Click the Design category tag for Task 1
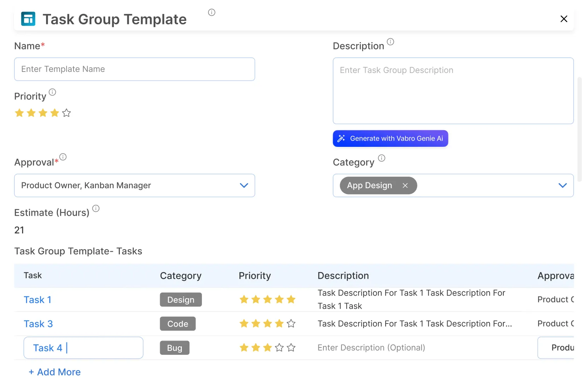The height and width of the screenshot is (378, 588). coord(181,300)
